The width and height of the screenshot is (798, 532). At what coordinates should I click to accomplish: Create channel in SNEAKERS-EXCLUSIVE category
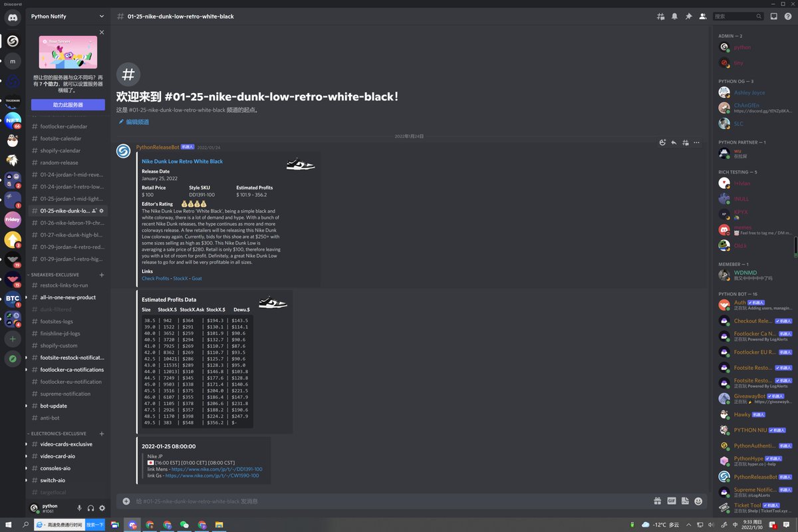(102, 275)
